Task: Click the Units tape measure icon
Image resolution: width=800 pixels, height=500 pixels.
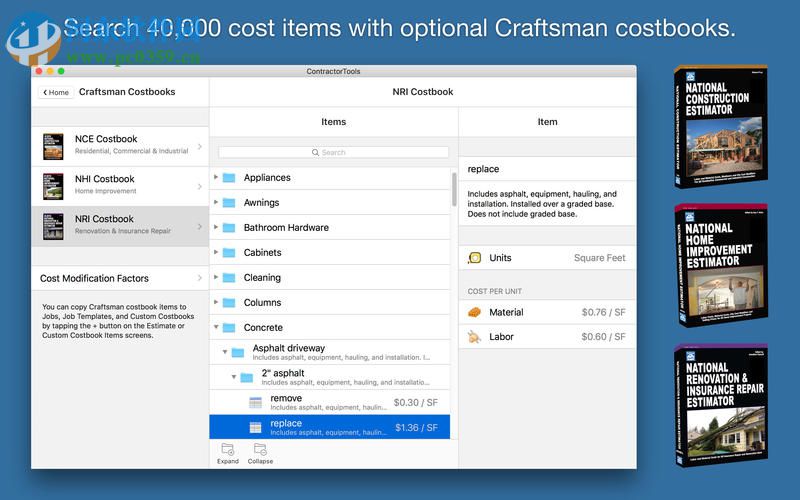Action: (474, 258)
